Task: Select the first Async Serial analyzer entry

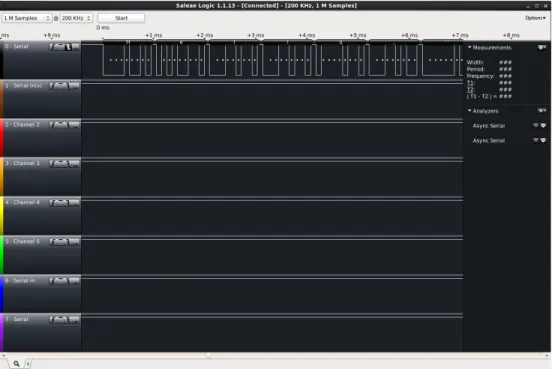Action: click(x=489, y=126)
